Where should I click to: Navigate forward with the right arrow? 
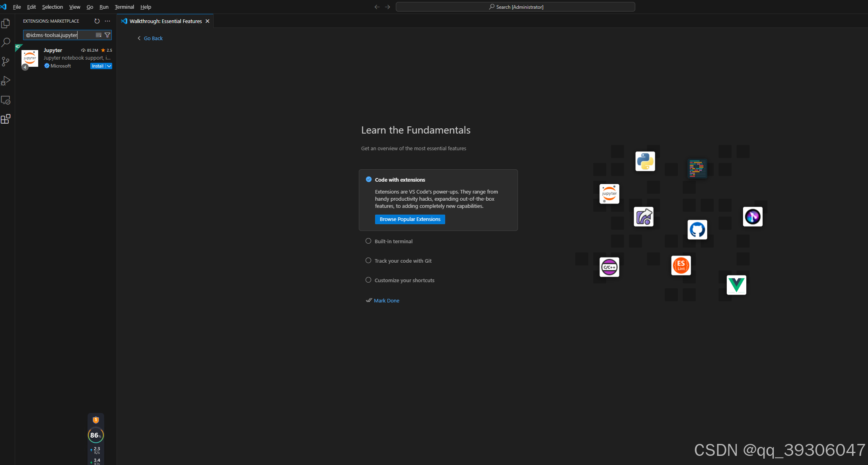[x=387, y=7]
